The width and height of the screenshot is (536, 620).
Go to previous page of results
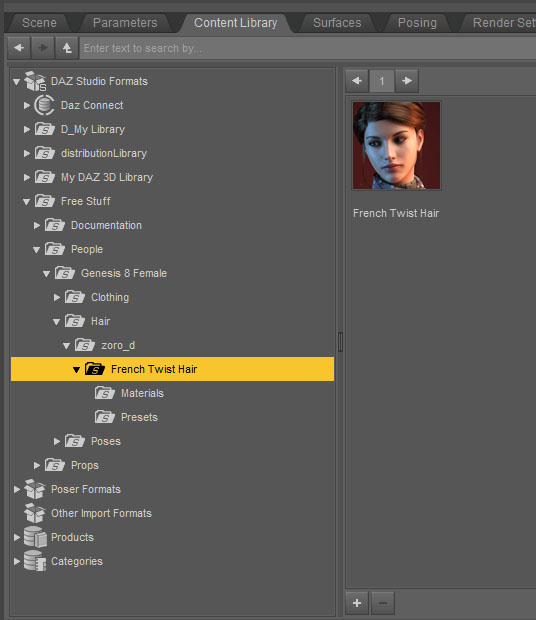pyautogui.click(x=357, y=81)
